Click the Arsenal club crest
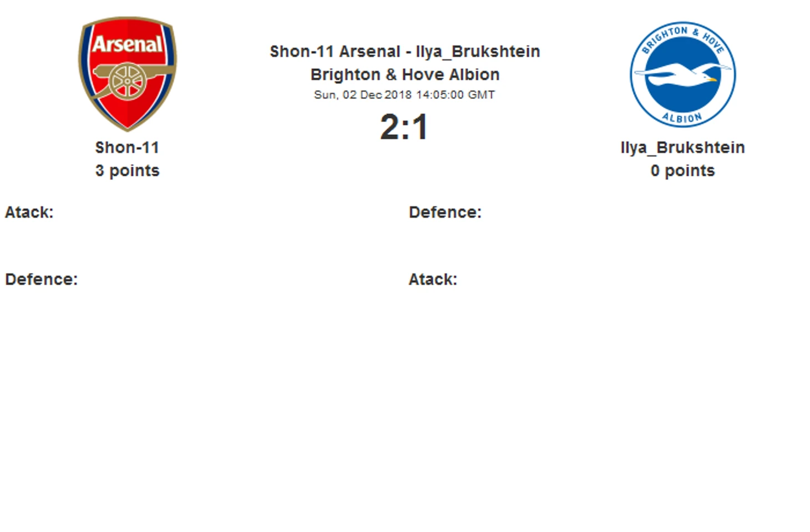Image resolution: width=810 pixels, height=532 pixels. click(128, 74)
